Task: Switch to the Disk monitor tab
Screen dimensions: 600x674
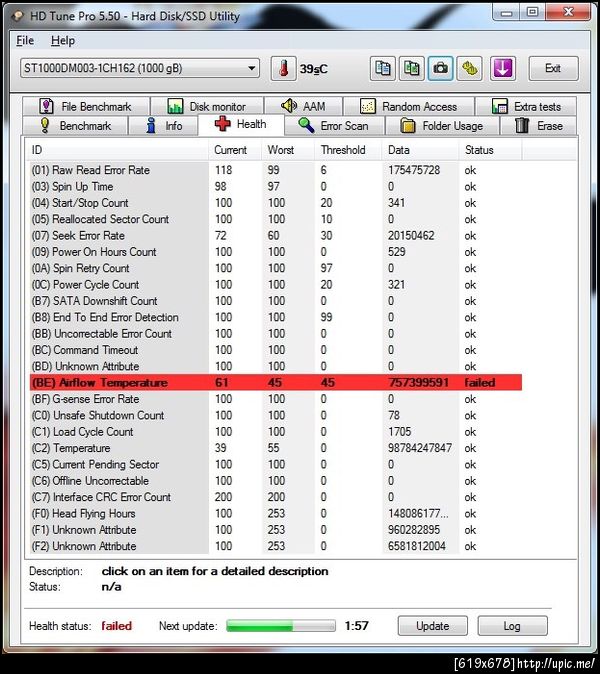Action: 207,106
